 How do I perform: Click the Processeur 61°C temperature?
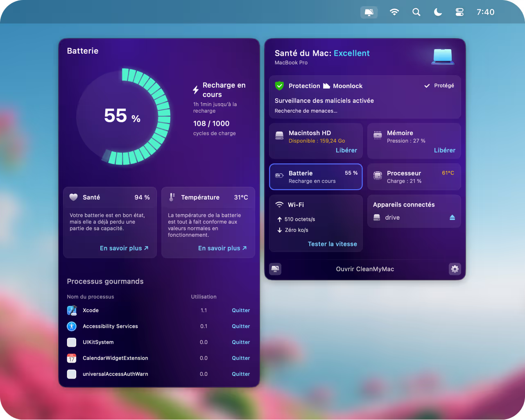click(448, 173)
